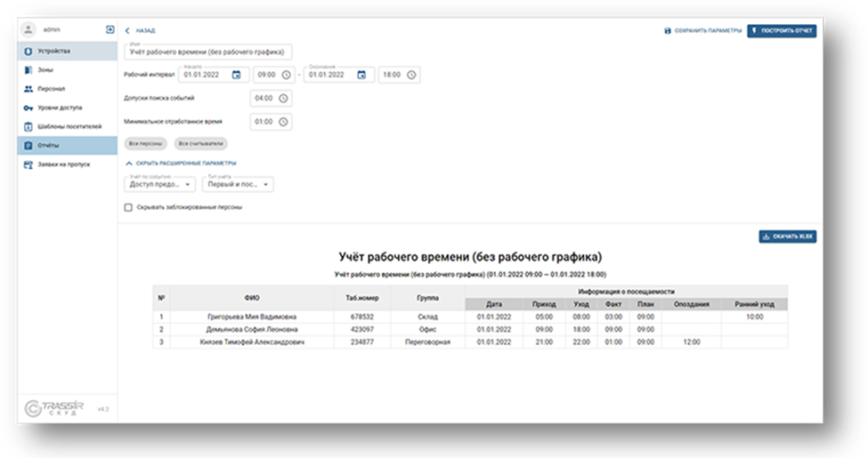Click the Все считыватели filter chip
This screenshot has width=868, height=458.
coord(201,144)
